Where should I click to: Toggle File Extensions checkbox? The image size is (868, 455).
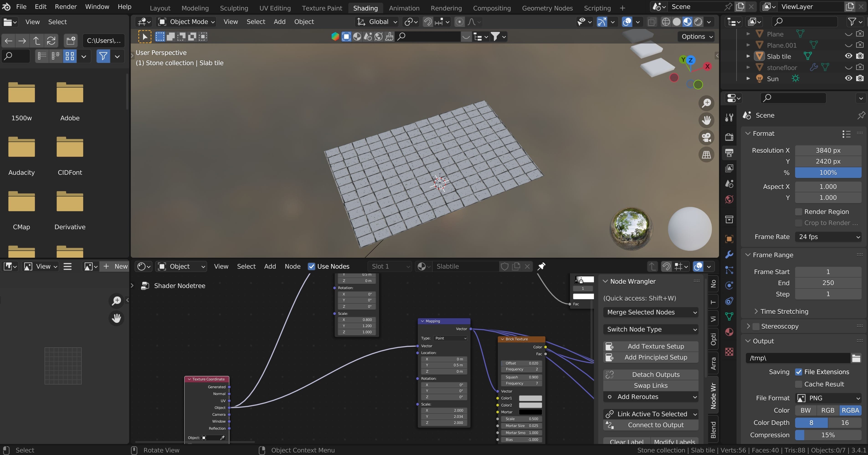pos(798,372)
